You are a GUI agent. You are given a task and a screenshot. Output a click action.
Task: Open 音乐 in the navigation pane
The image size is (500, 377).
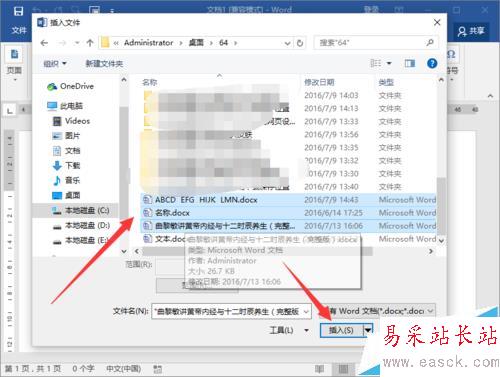[x=66, y=180]
